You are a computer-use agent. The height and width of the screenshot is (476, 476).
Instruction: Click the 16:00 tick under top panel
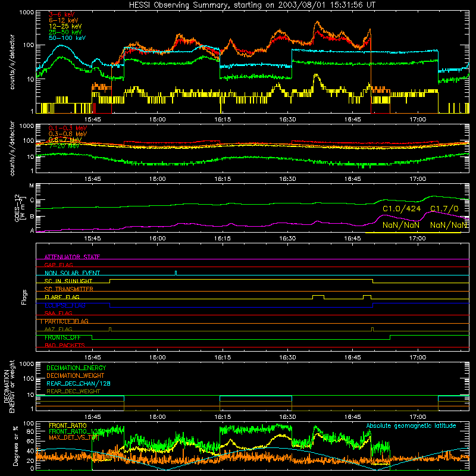coord(157,120)
